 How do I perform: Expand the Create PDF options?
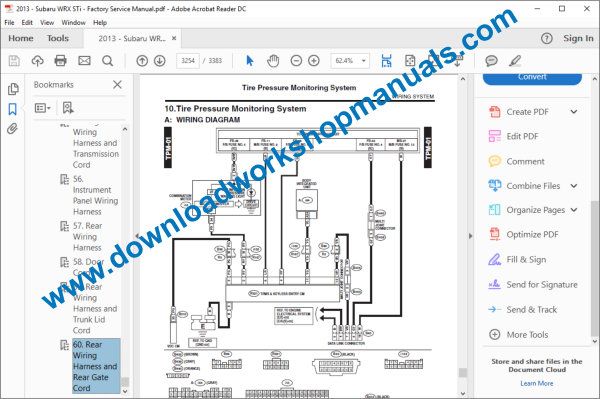574,112
